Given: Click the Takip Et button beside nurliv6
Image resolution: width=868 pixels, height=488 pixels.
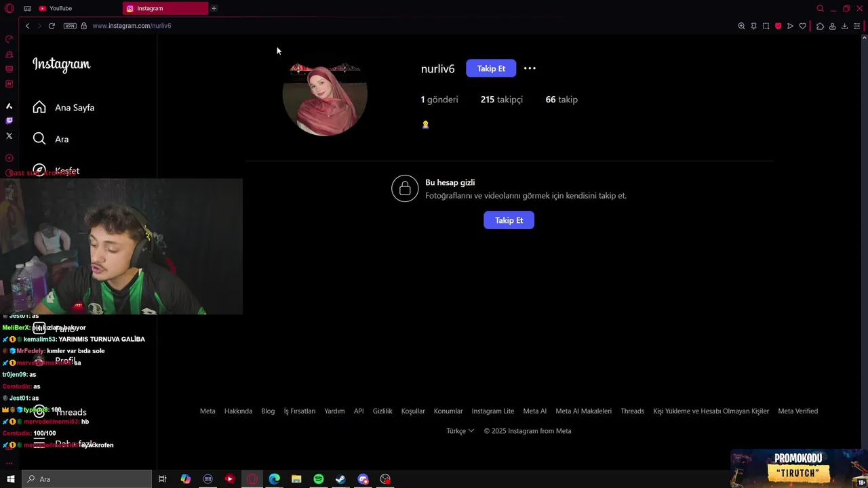Looking at the screenshot, I should click(x=491, y=68).
